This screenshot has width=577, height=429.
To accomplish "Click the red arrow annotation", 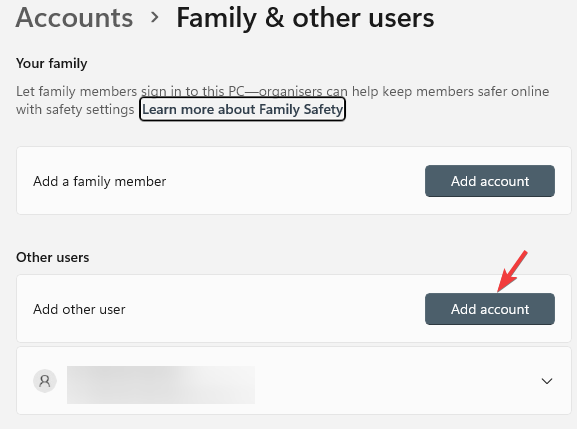I will click(513, 271).
